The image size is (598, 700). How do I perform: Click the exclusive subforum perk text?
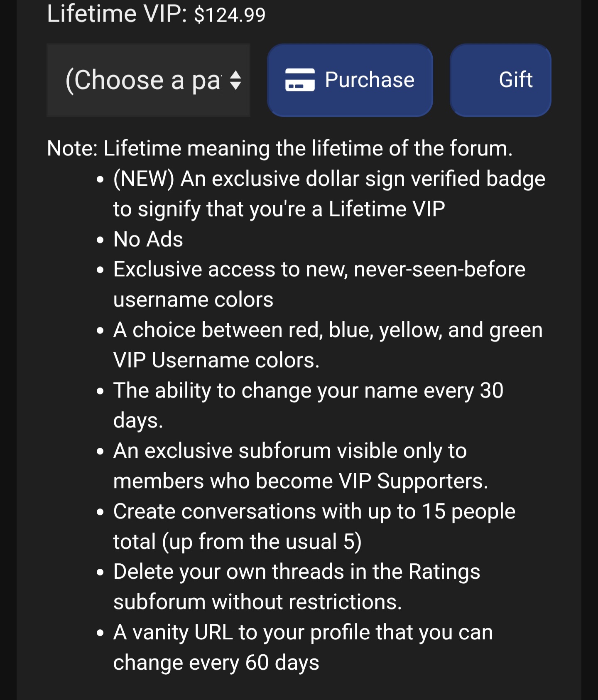tap(300, 466)
